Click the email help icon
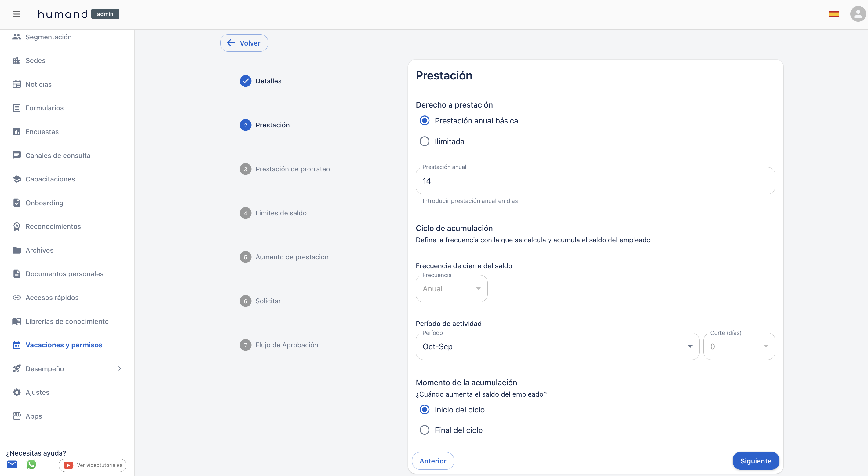This screenshot has width=868, height=476. click(12, 464)
